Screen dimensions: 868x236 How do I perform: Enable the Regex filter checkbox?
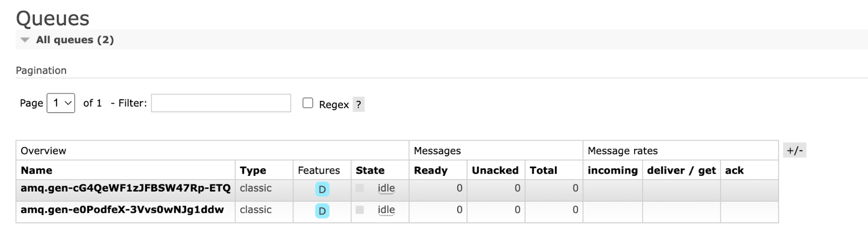(x=308, y=103)
